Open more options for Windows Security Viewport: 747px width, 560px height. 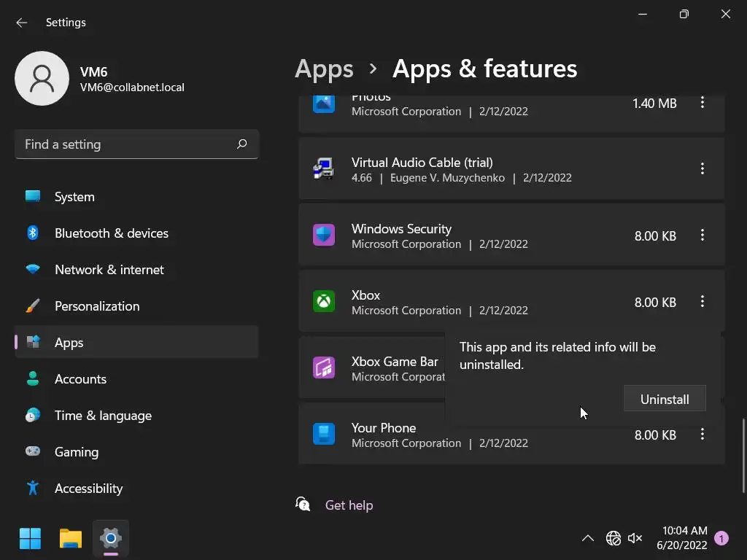[703, 236]
